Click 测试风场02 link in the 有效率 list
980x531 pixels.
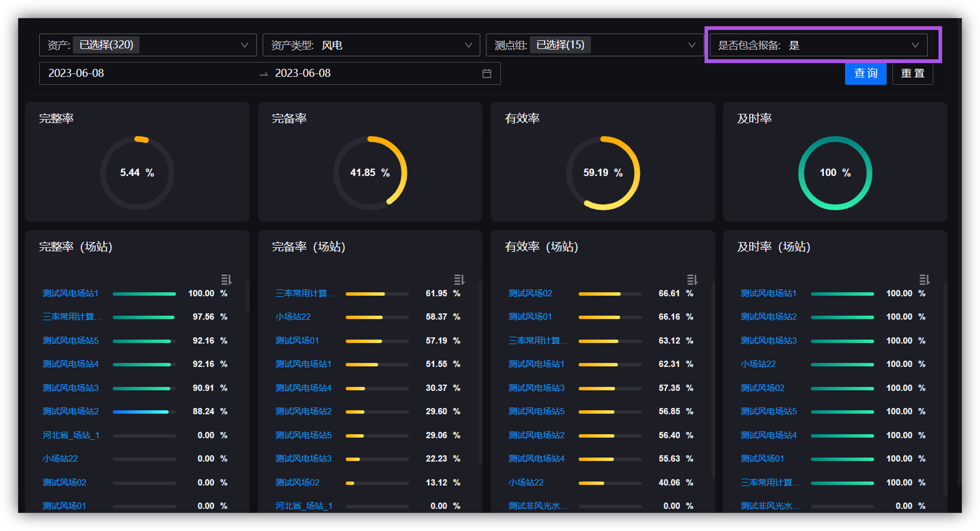coord(530,294)
